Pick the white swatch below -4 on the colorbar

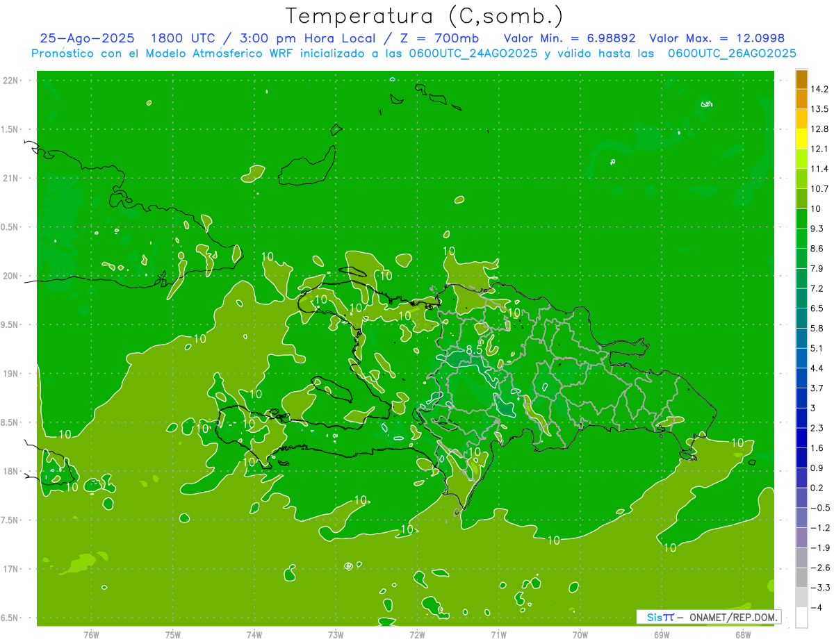point(801,618)
